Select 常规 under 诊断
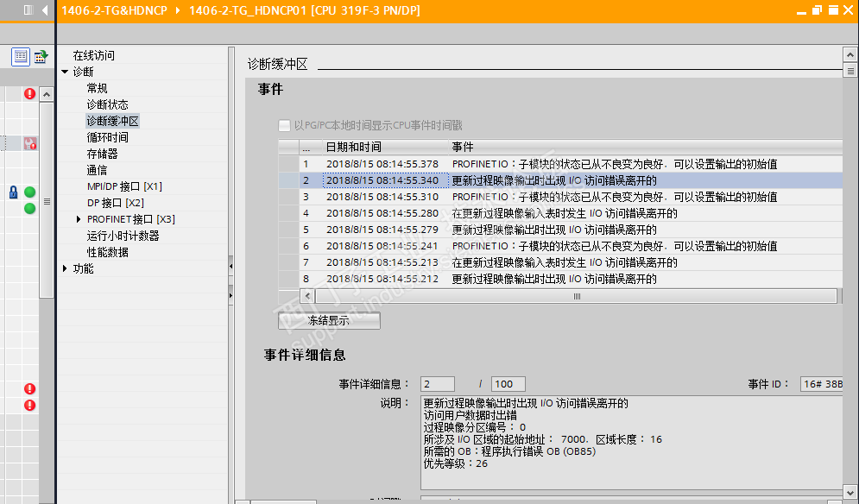 coord(97,88)
